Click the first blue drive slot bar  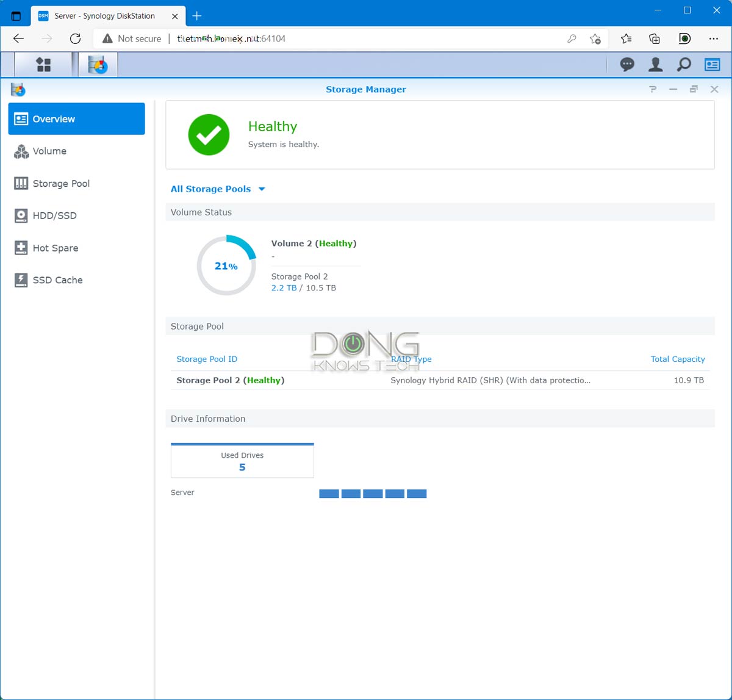pyautogui.click(x=329, y=494)
